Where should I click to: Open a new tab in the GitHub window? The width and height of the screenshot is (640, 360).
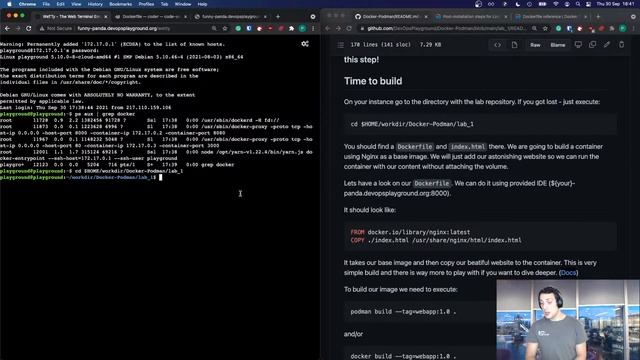598,17
